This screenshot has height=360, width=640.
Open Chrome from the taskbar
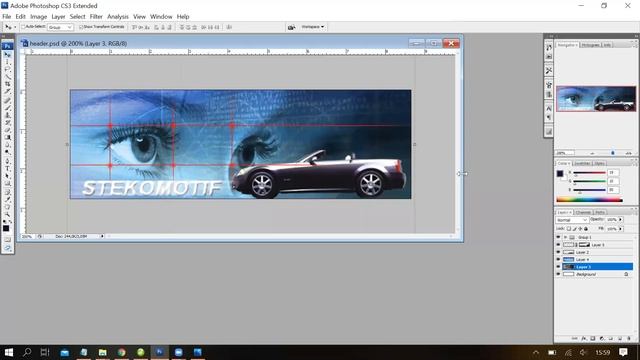(x=122, y=352)
